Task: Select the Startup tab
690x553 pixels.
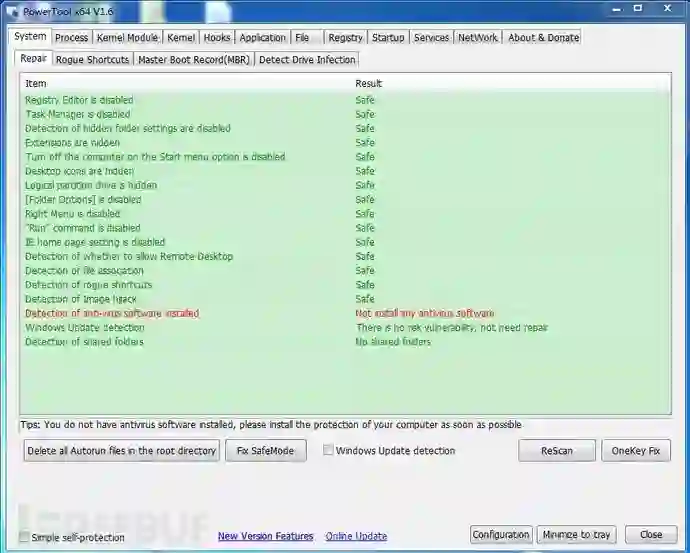Action: pyautogui.click(x=388, y=38)
